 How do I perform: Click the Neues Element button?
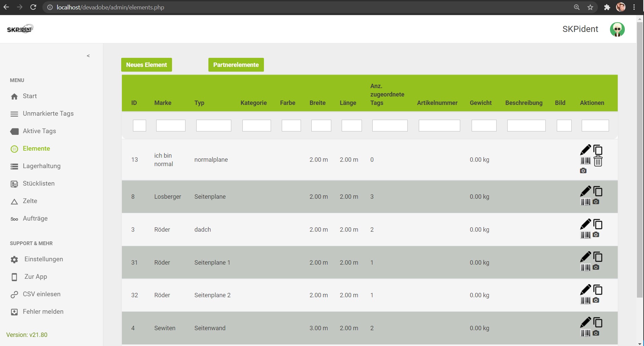click(x=146, y=65)
